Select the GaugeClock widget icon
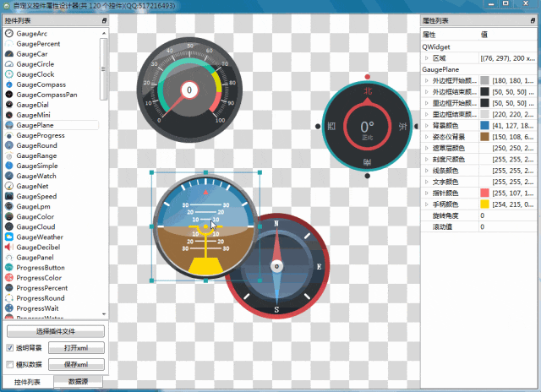Viewport: 541px width, 392px height. point(9,74)
